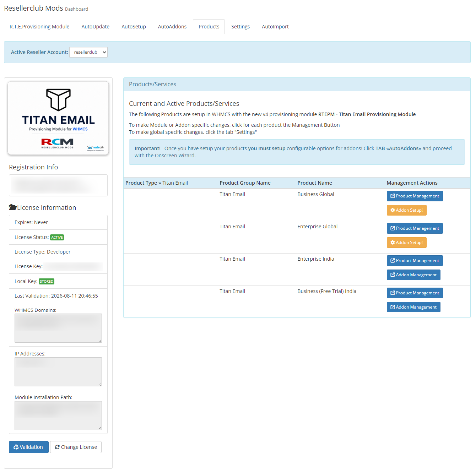Select the Products tab

click(x=209, y=27)
